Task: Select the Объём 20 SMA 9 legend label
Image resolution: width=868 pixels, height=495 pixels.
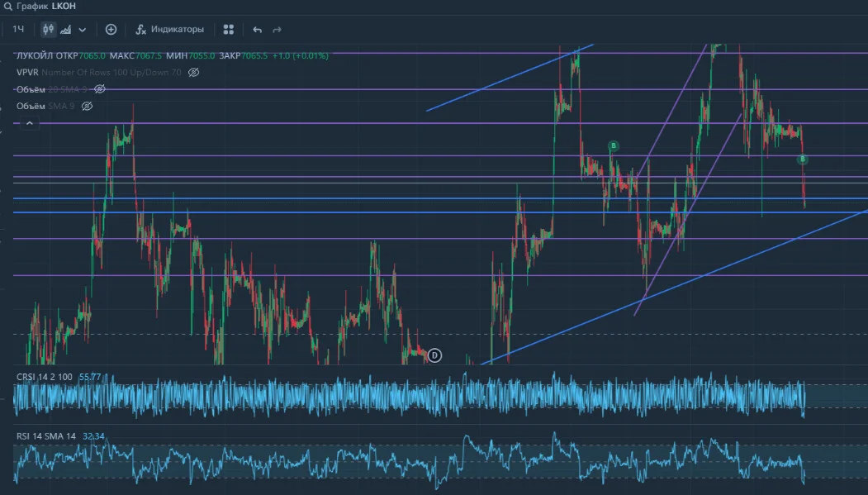Action: (x=51, y=90)
